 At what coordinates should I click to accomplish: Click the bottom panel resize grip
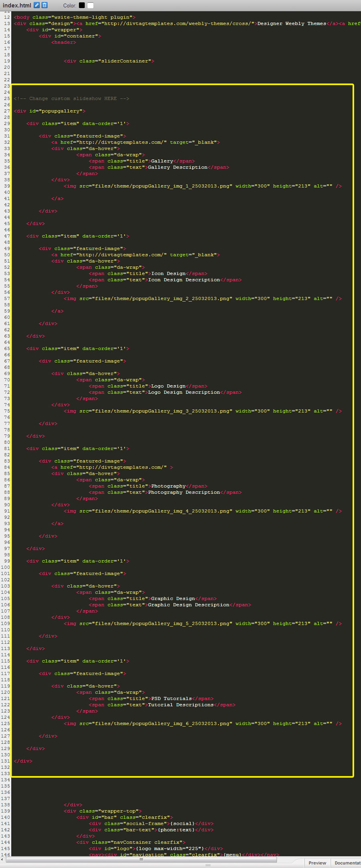208,866
